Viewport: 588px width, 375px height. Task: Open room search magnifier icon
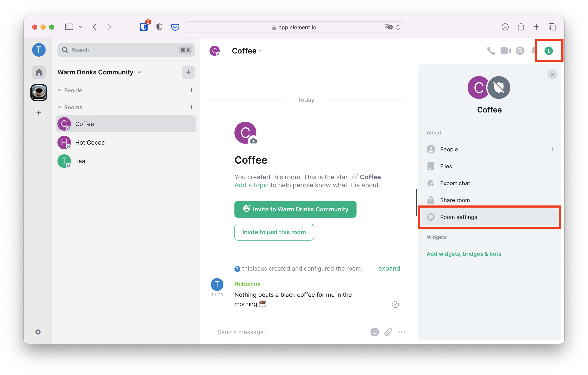click(x=520, y=51)
